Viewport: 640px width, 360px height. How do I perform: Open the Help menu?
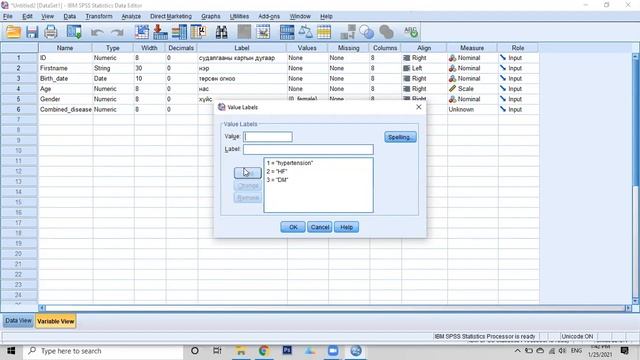(x=326, y=16)
